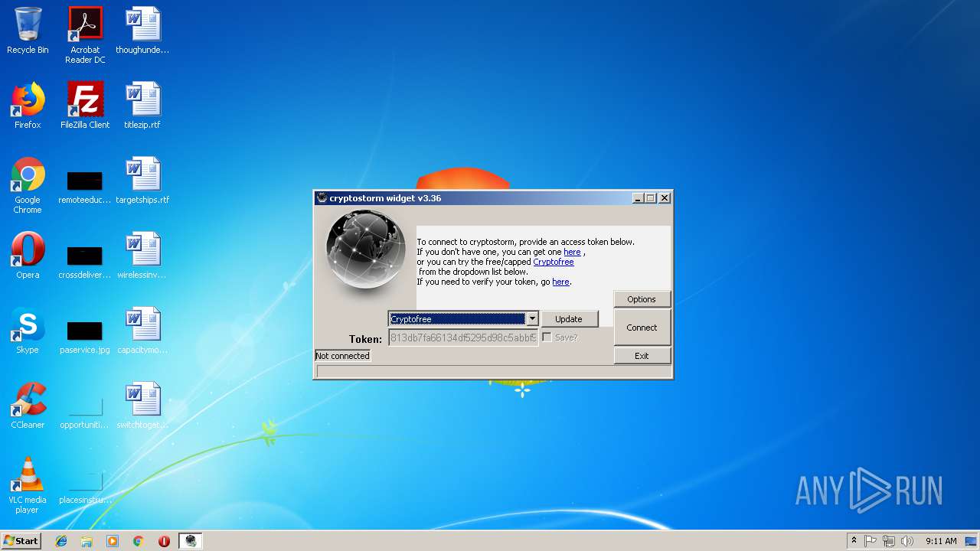Minimize the cryptostorm widget window
The height and width of the screenshot is (551, 980).
638,198
